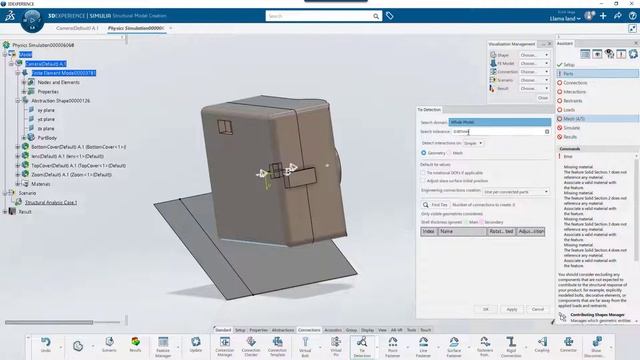Viewport: 640px width, 360px height.
Task: Open the Engineering connections creation dropdown
Action: pyautogui.click(x=516, y=191)
